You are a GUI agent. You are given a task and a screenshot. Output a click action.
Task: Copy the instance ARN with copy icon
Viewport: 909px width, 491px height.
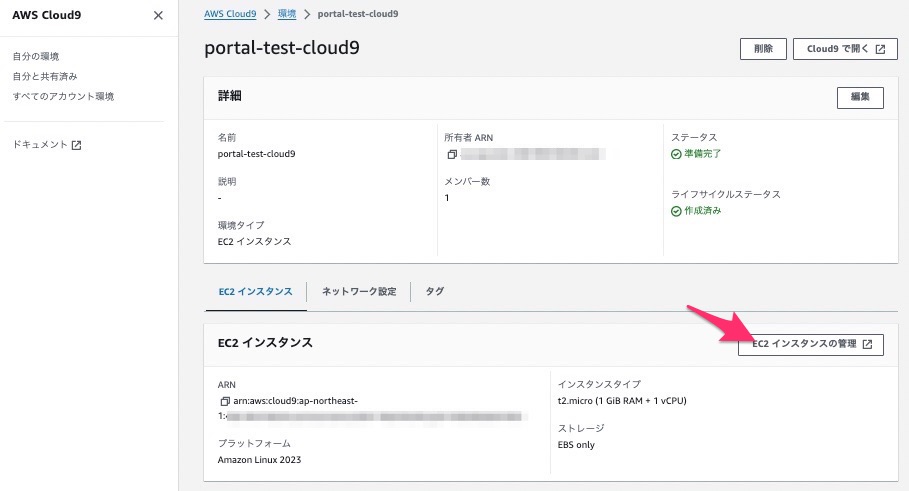[225, 401]
